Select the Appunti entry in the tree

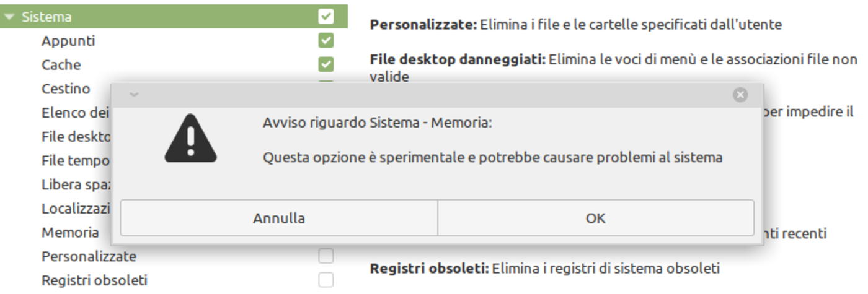68,41
